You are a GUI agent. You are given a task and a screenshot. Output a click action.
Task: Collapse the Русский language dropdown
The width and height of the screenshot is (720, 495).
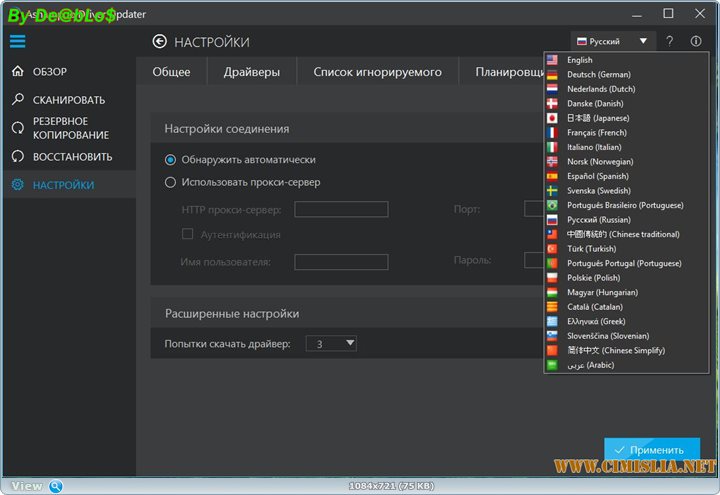pyautogui.click(x=612, y=42)
